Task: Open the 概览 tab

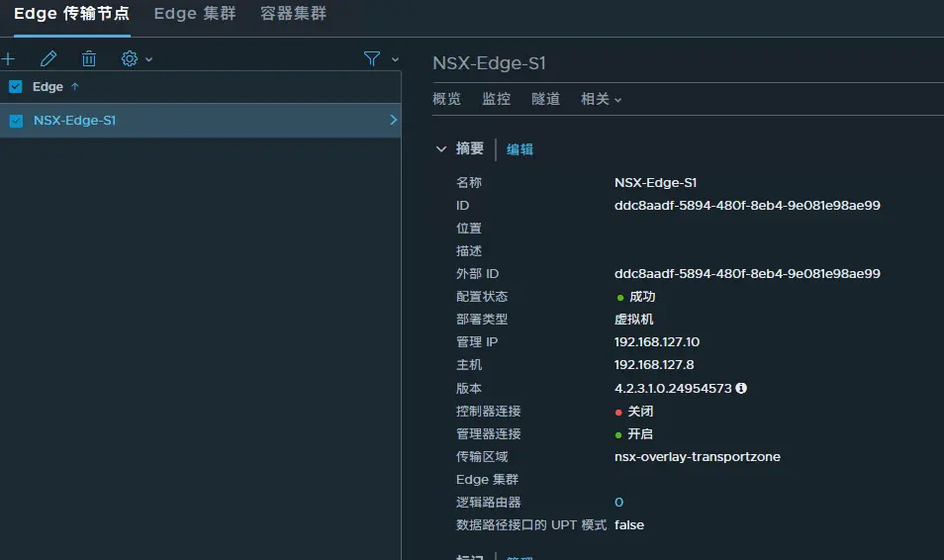Action: 446,99
